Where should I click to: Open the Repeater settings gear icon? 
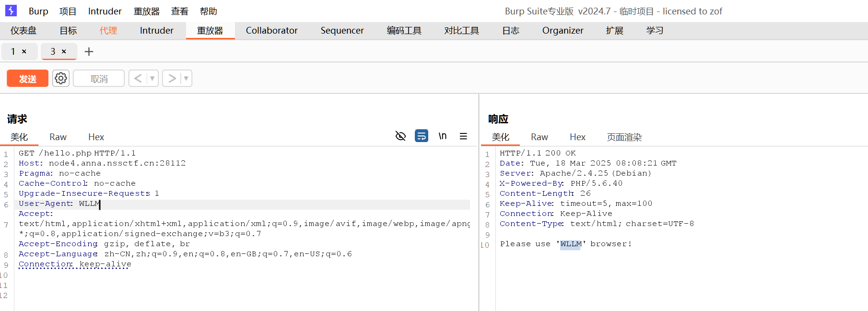pos(61,78)
